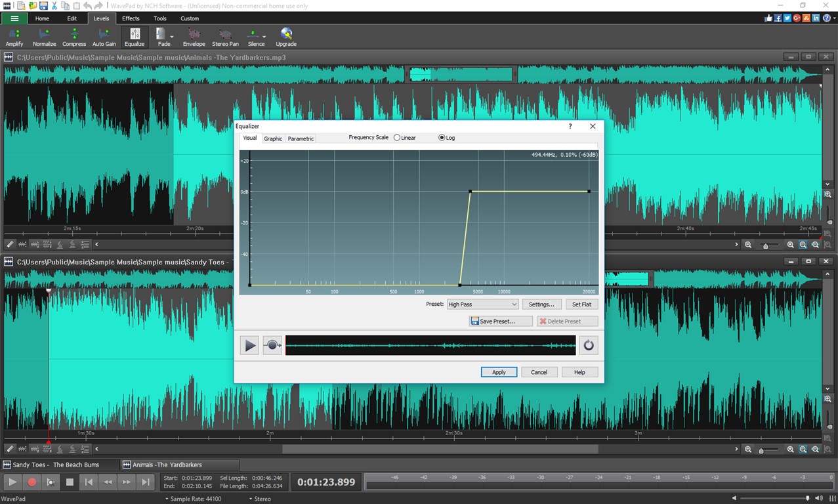Click the main Play button in transport bar
This screenshot has width=838, height=504.
tap(12, 482)
